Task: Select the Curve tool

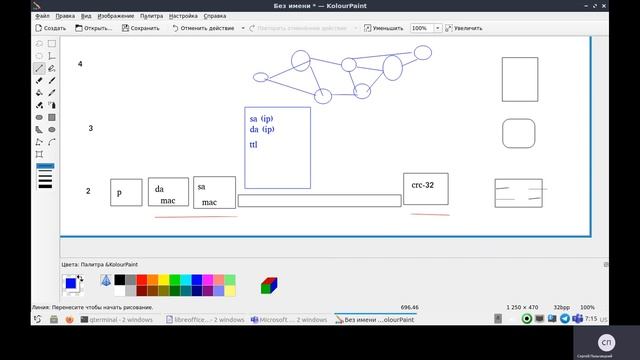Action: (52, 142)
